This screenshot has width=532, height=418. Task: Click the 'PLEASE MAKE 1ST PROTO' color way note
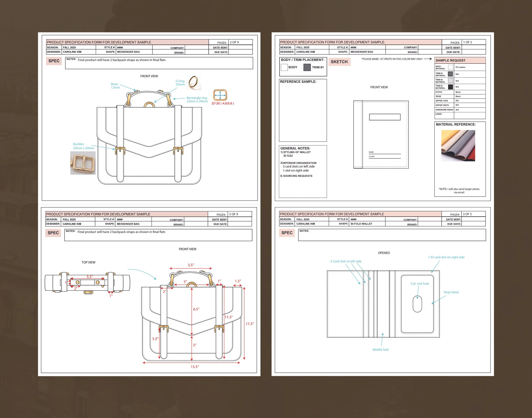tap(392, 59)
